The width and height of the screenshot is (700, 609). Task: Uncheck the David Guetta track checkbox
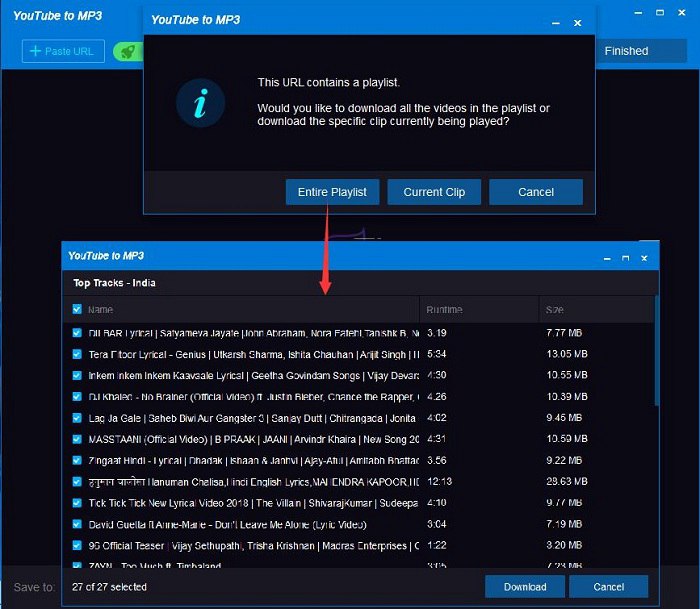pyautogui.click(x=77, y=524)
